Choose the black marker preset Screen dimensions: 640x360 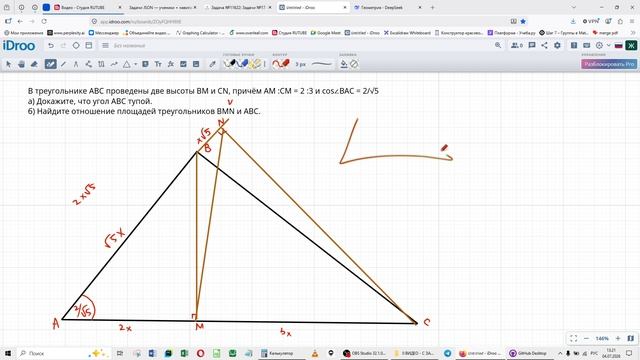pyautogui.click(x=230, y=64)
